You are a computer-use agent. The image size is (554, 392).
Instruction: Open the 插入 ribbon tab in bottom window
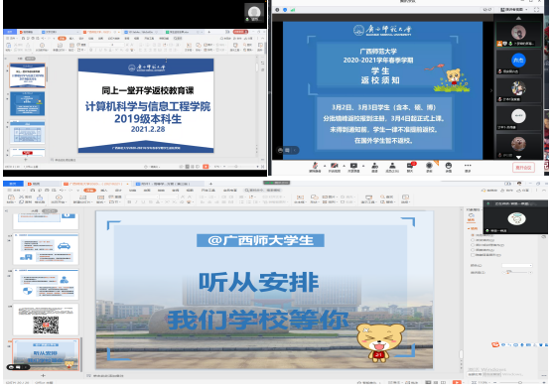pyautogui.click(x=104, y=190)
